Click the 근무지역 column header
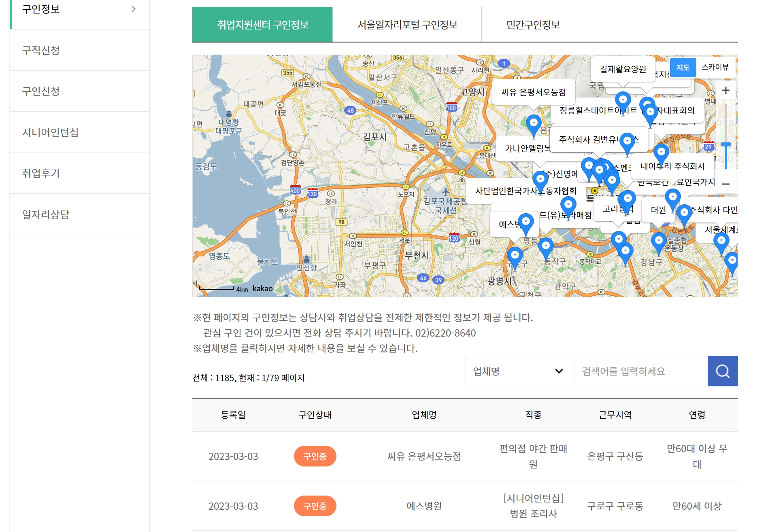The image size is (768, 532). point(615,415)
